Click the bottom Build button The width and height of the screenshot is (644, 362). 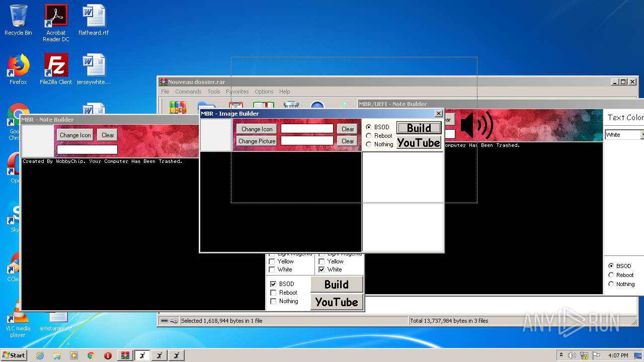click(x=337, y=285)
